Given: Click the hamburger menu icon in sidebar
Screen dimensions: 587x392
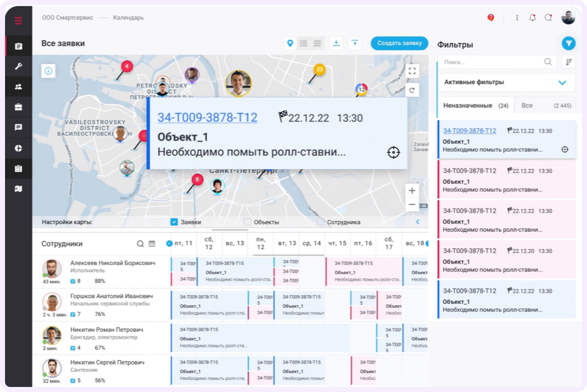Looking at the screenshot, I should click(x=19, y=21).
